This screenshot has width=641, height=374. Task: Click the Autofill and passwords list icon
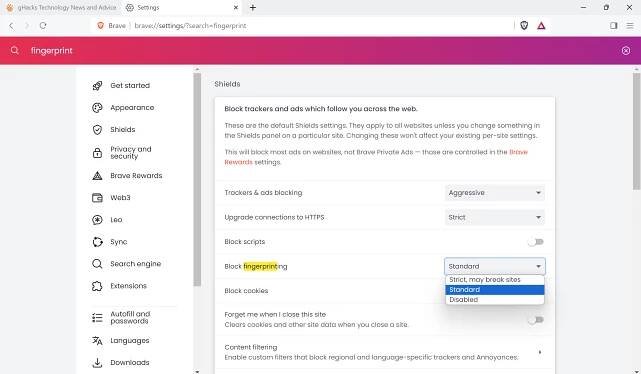coord(97,318)
